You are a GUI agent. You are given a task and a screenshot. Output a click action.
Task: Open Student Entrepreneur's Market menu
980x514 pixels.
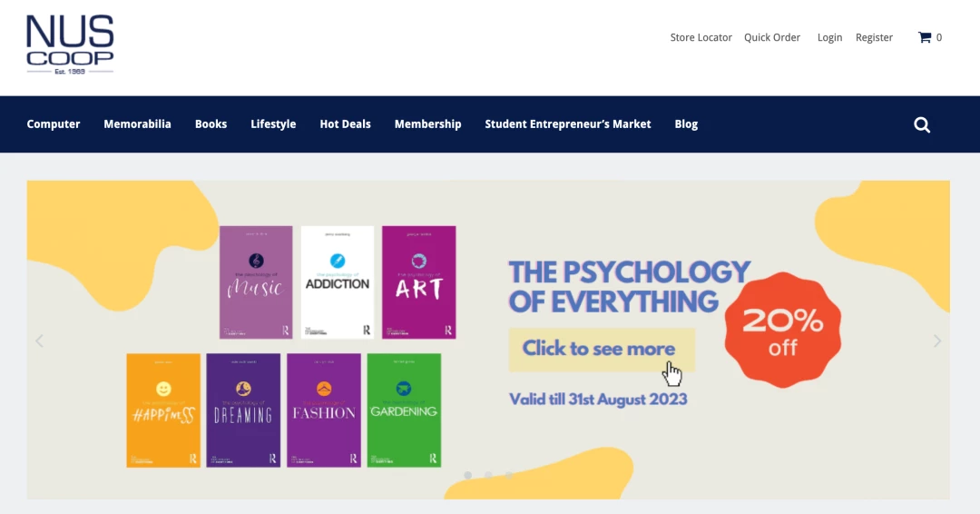(x=567, y=124)
